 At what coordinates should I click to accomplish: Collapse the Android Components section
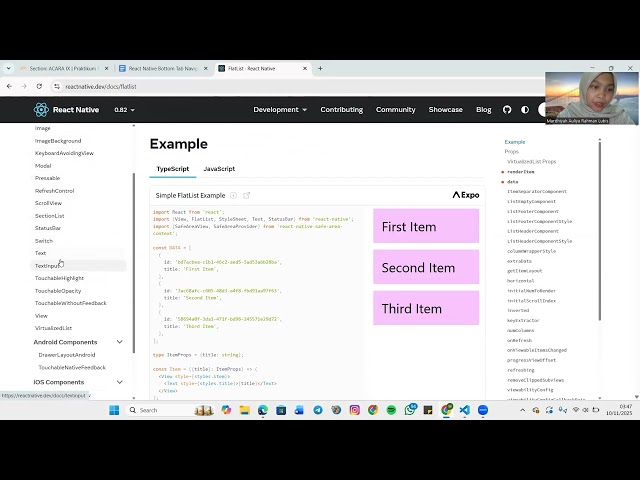tap(120, 342)
